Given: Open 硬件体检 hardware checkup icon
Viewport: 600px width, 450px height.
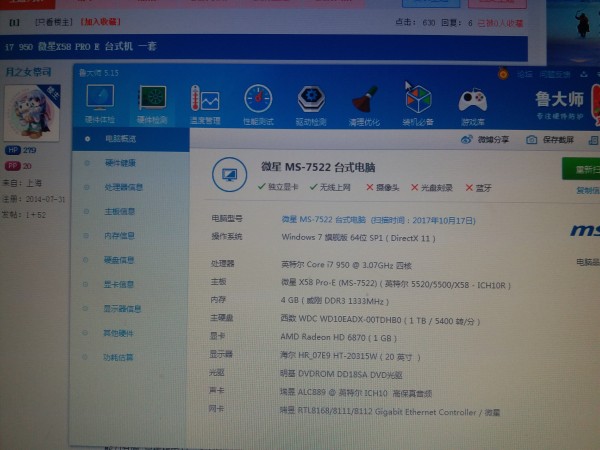Looking at the screenshot, I should coord(100,104).
